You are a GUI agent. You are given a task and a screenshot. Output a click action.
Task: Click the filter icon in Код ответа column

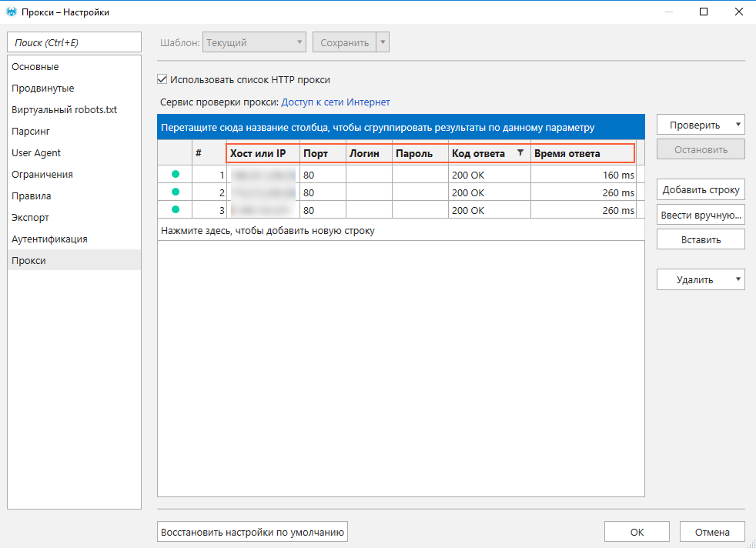(x=520, y=153)
